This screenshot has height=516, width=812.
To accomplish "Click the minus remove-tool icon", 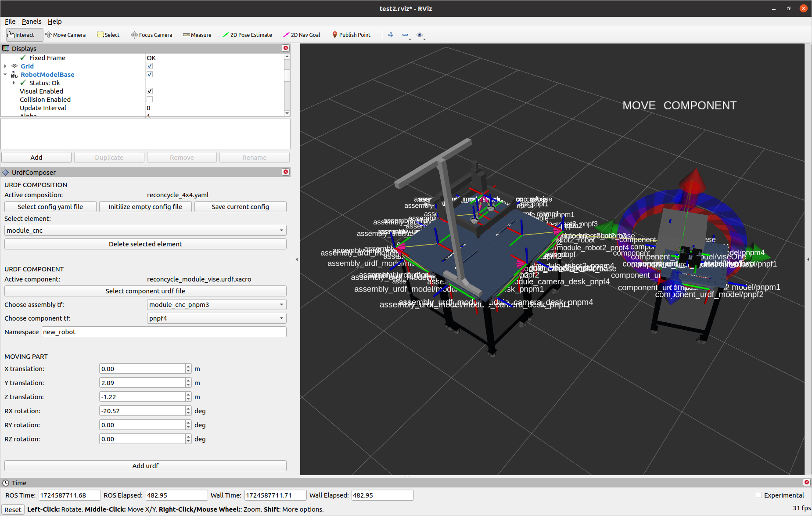I will pyautogui.click(x=405, y=35).
